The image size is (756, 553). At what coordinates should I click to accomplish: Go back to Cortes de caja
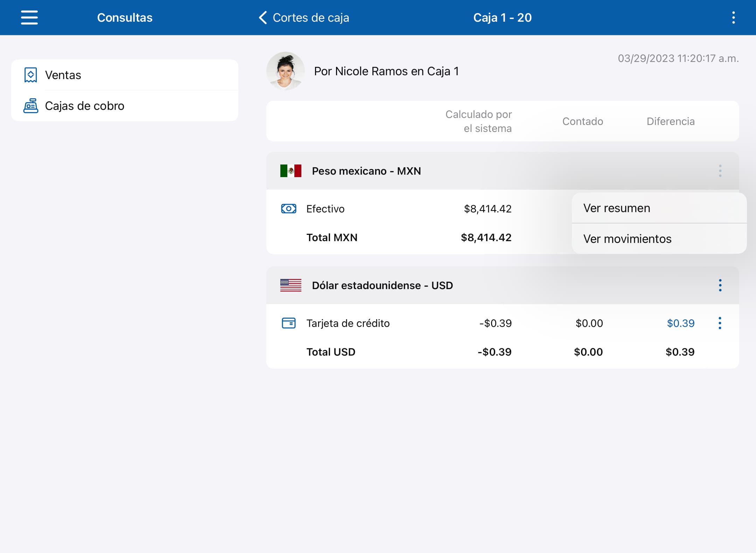[304, 17]
